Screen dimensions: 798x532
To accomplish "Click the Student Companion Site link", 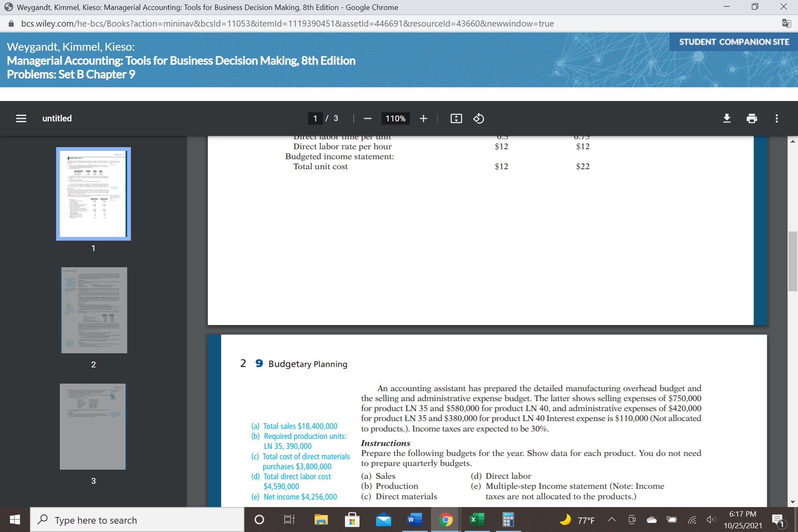I will pyautogui.click(x=734, y=42).
